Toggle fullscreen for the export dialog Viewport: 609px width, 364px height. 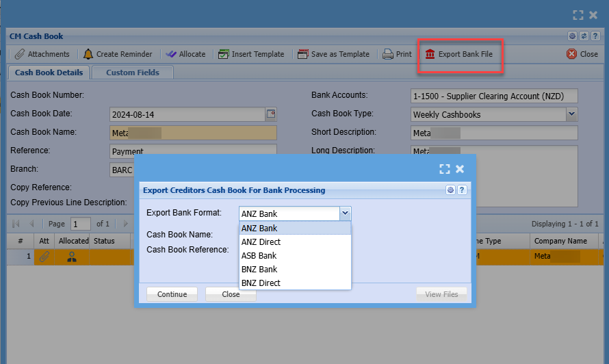click(445, 169)
